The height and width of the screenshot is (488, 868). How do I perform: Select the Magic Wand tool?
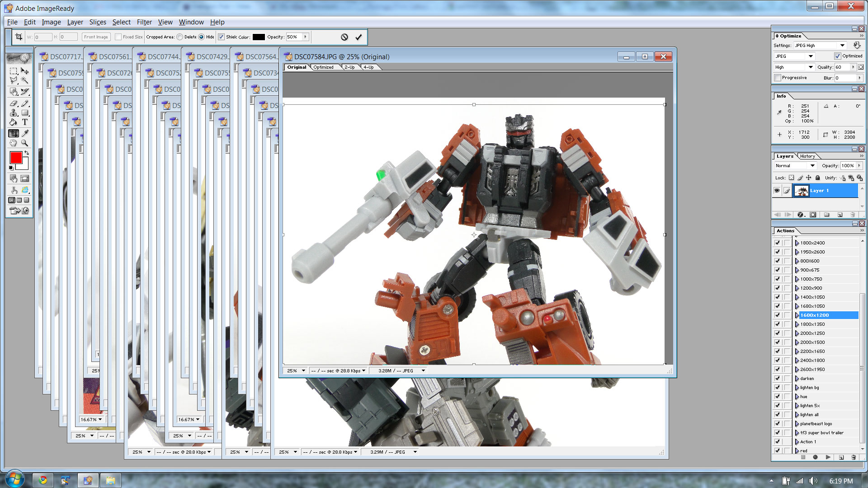[x=25, y=80]
